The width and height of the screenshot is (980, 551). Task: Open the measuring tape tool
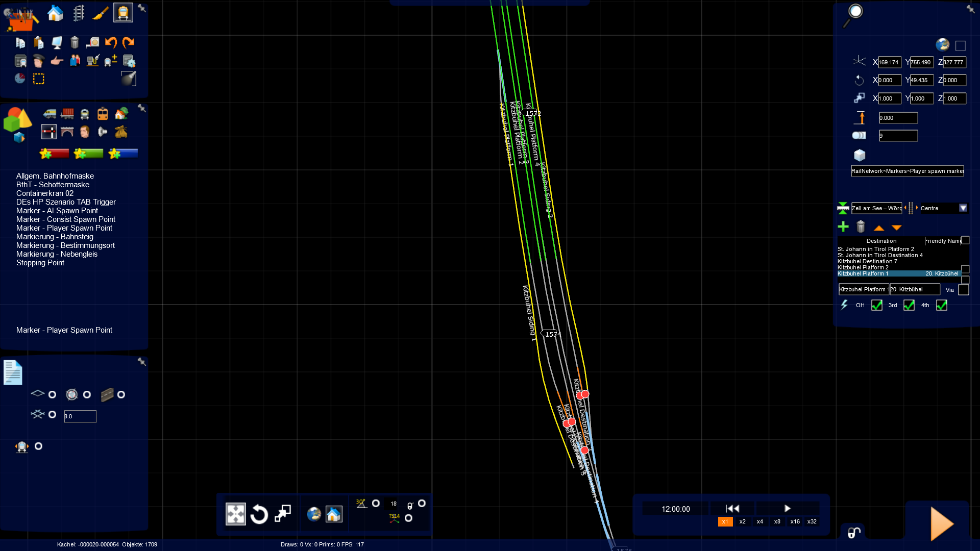pos(92,42)
